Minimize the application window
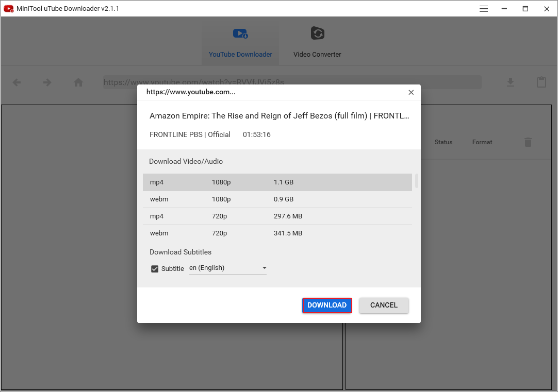Screen dimensions: 558x392 (x=504, y=9)
